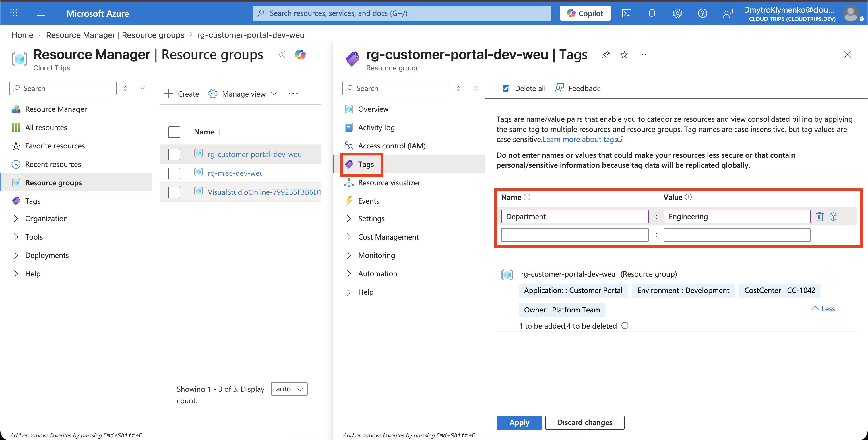Click the Copilot button in header

point(585,13)
